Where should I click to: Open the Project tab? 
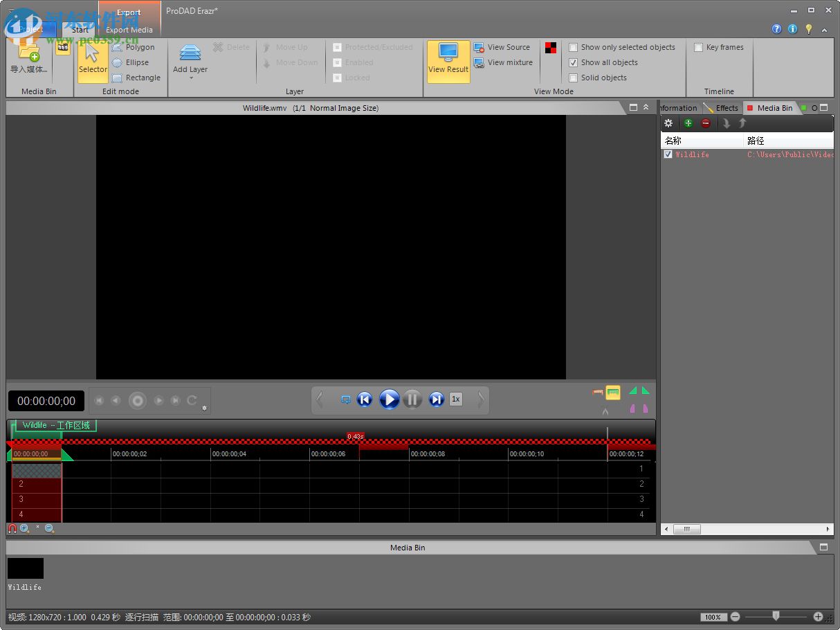pyautogui.click(x=31, y=30)
